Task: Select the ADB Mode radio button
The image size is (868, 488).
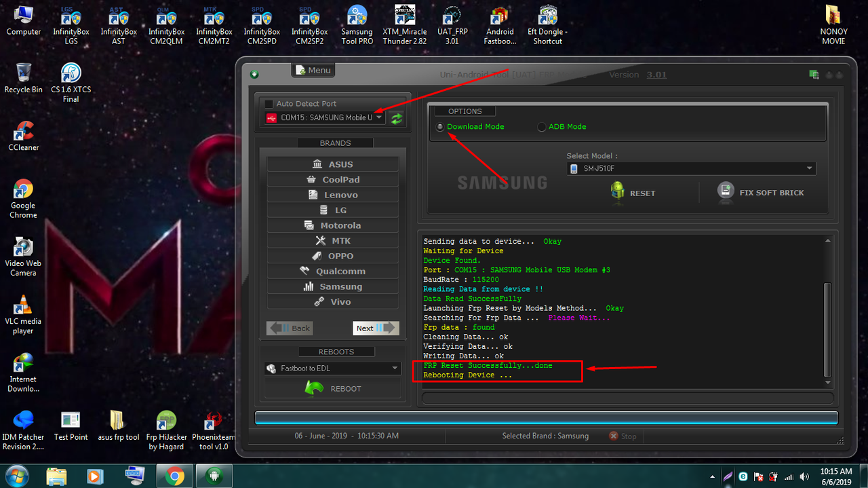Action: coord(542,127)
